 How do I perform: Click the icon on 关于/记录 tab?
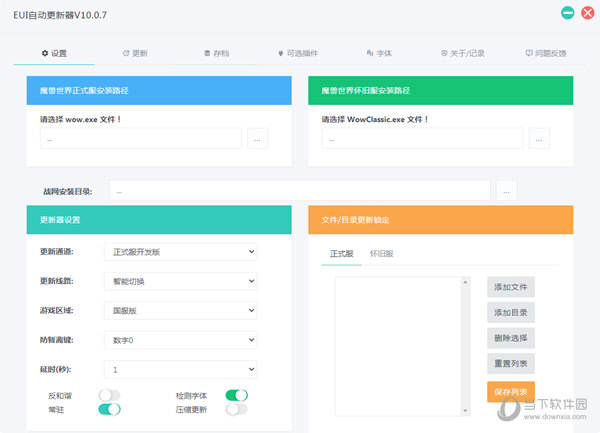444,53
